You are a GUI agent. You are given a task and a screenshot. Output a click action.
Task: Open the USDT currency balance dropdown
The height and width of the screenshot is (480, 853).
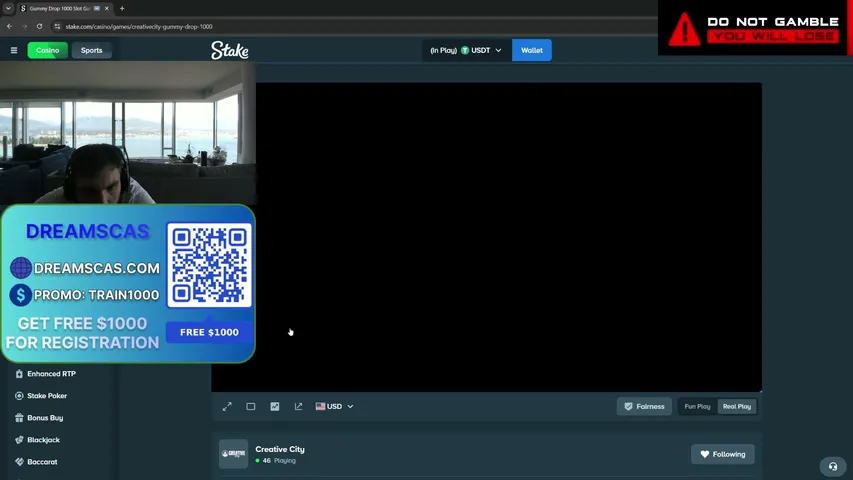466,50
